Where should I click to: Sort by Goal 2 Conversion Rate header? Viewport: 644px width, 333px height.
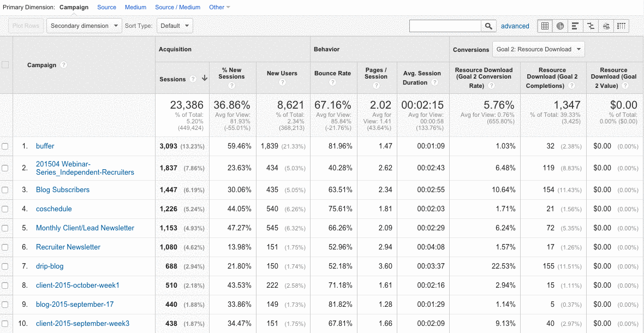tap(484, 78)
